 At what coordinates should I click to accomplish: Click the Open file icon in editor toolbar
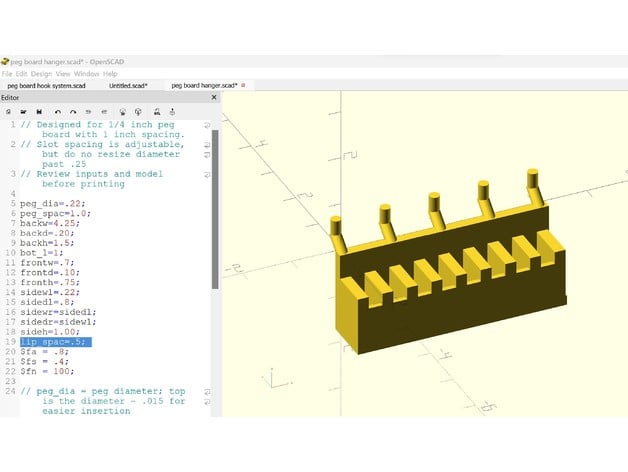click(24, 112)
